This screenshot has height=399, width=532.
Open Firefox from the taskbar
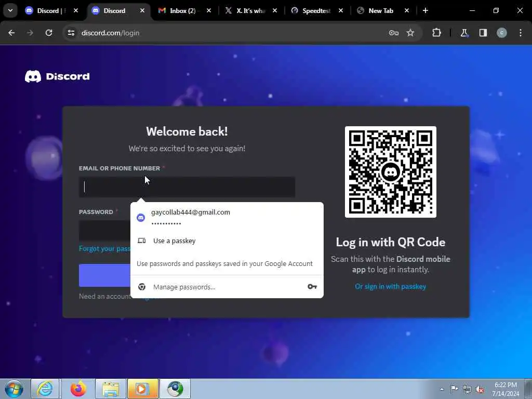click(78, 389)
